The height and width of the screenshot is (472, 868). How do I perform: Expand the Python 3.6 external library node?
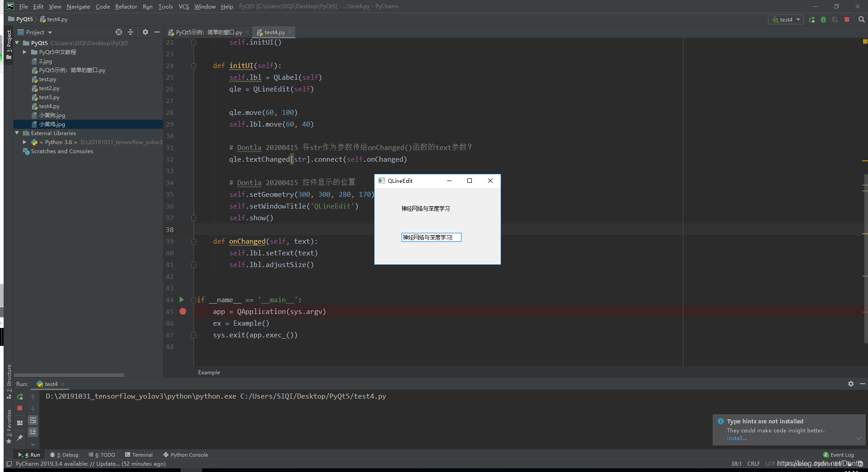pos(26,142)
